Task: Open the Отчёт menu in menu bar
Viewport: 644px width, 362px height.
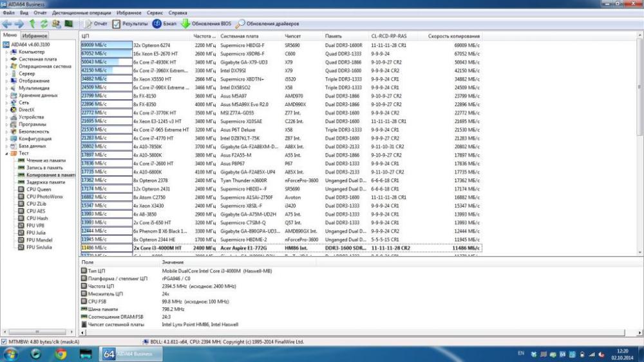Action: coord(40,13)
